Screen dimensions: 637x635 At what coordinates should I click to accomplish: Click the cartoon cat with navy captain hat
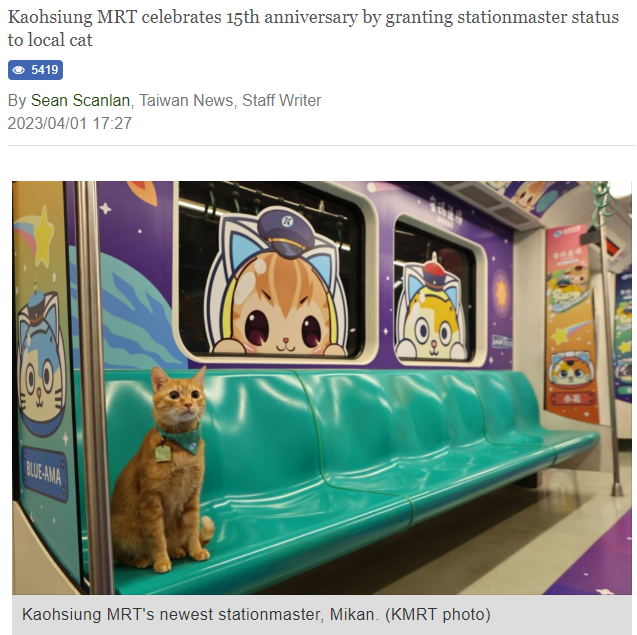click(x=277, y=281)
